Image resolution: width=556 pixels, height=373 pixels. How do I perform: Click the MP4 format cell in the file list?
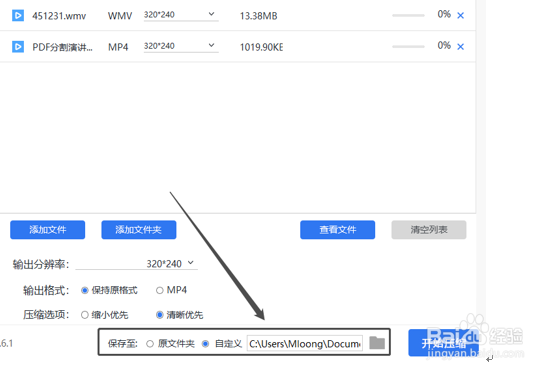118,47
